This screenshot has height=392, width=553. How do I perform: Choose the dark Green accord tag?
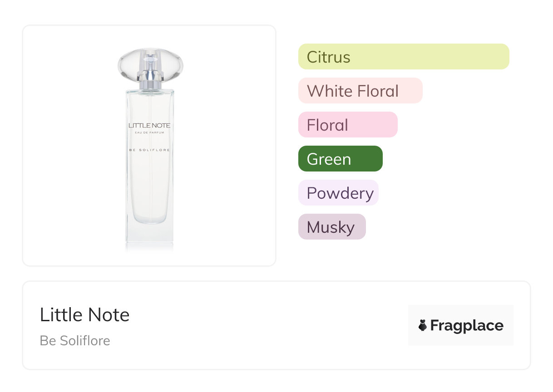coord(340,159)
